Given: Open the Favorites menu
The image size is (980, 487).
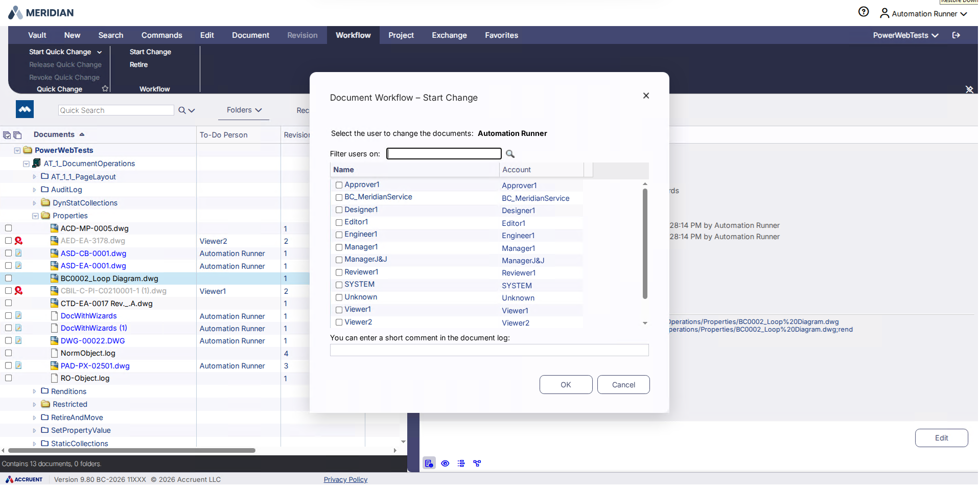Looking at the screenshot, I should point(501,35).
